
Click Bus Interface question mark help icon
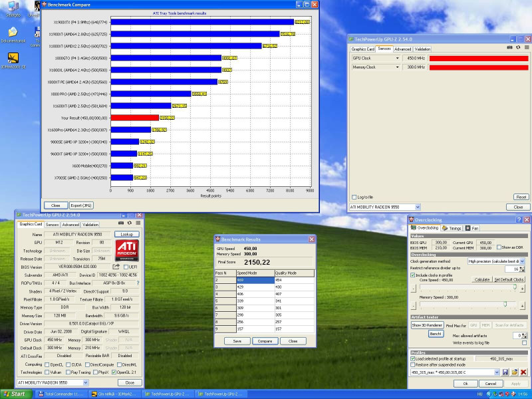138,283
